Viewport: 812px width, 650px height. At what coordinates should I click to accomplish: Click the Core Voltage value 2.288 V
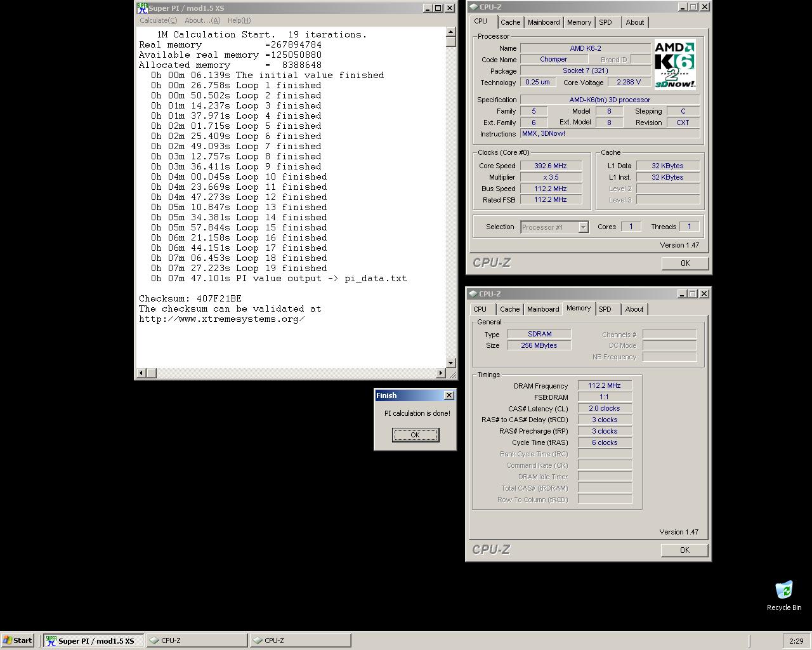pyautogui.click(x=629, y=82)
